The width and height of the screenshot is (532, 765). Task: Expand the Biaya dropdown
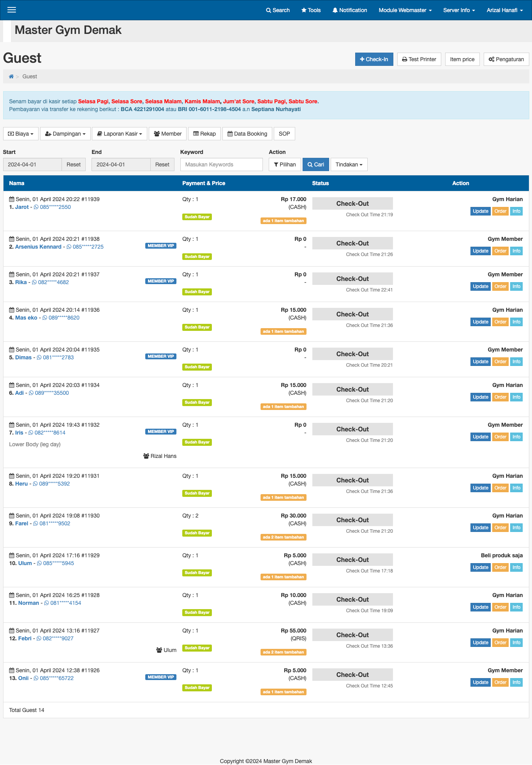click(21, 134)
